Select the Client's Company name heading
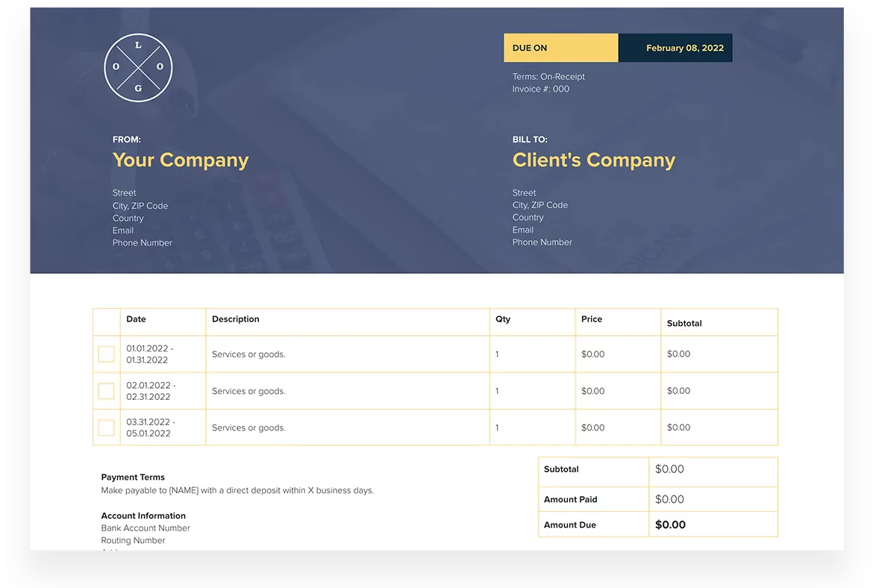 (x=593, y=160)
